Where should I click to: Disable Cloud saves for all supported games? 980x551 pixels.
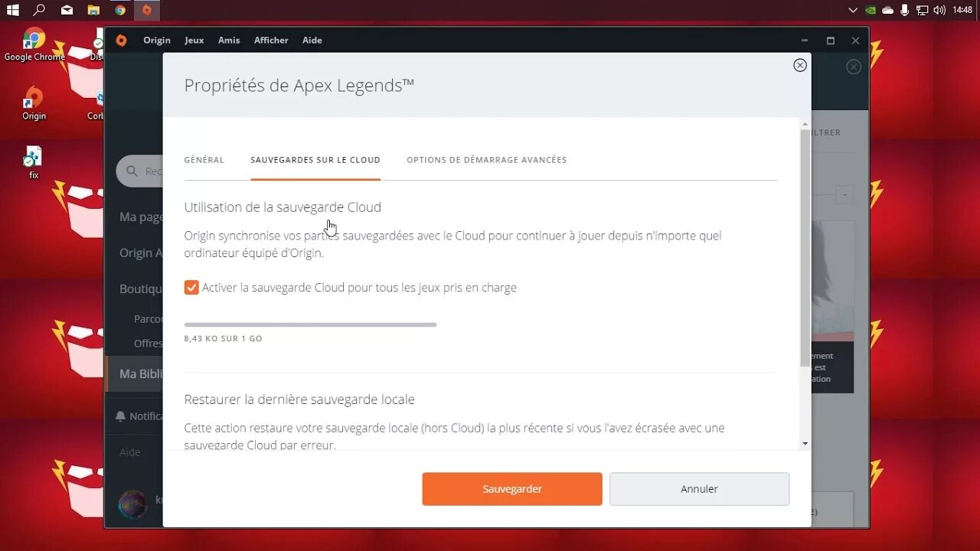pos(191,288)
